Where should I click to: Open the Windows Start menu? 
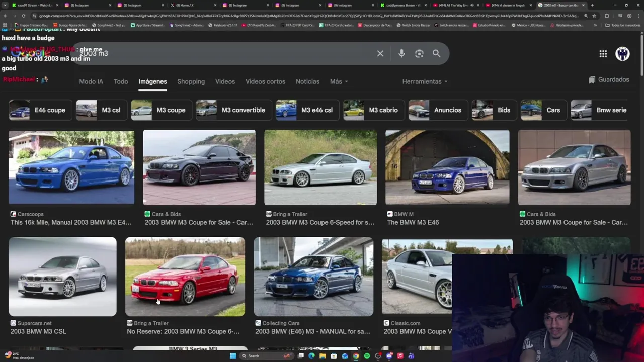tap(233, 356)
